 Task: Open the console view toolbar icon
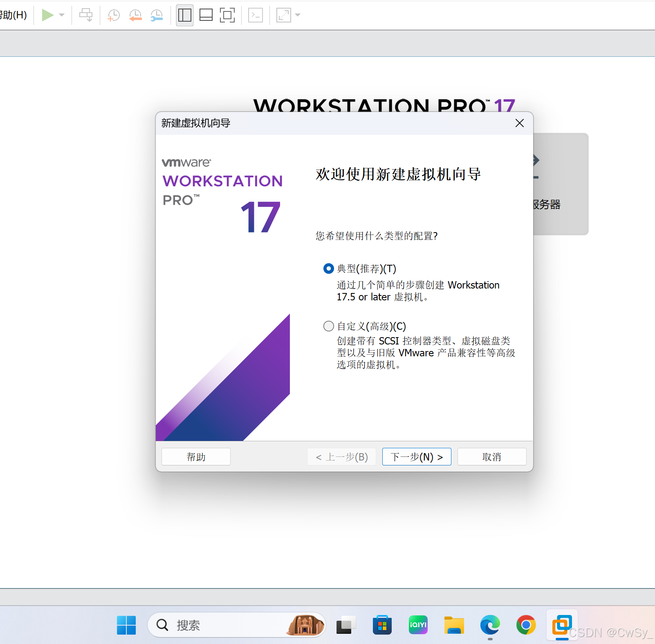(256, 16)
